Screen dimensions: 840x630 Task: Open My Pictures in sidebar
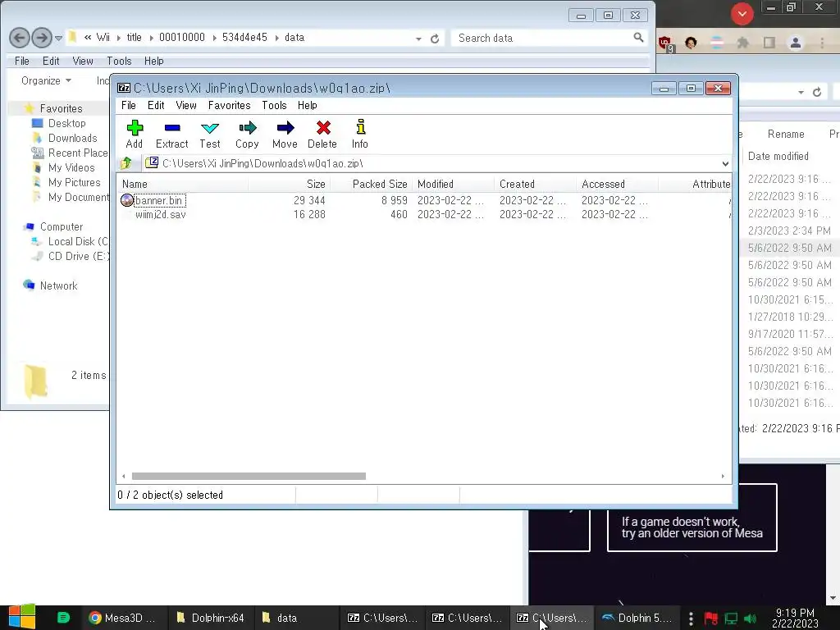pyautogui.click(x=74, y=182)
